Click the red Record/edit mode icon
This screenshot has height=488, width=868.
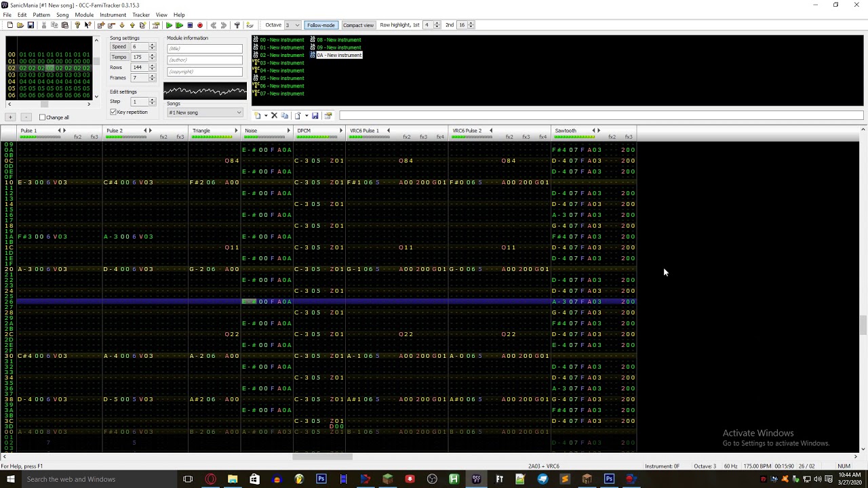[x=200, y=25]
